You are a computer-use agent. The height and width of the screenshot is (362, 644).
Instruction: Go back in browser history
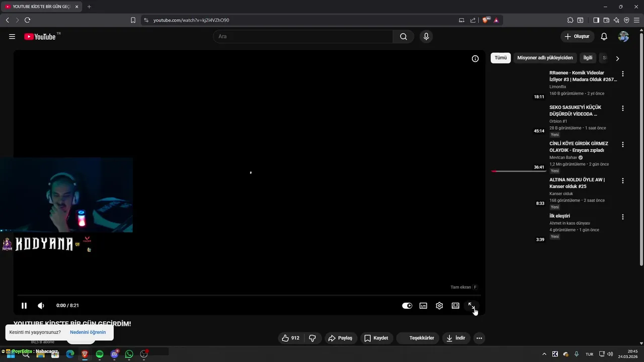click(7, 20)
